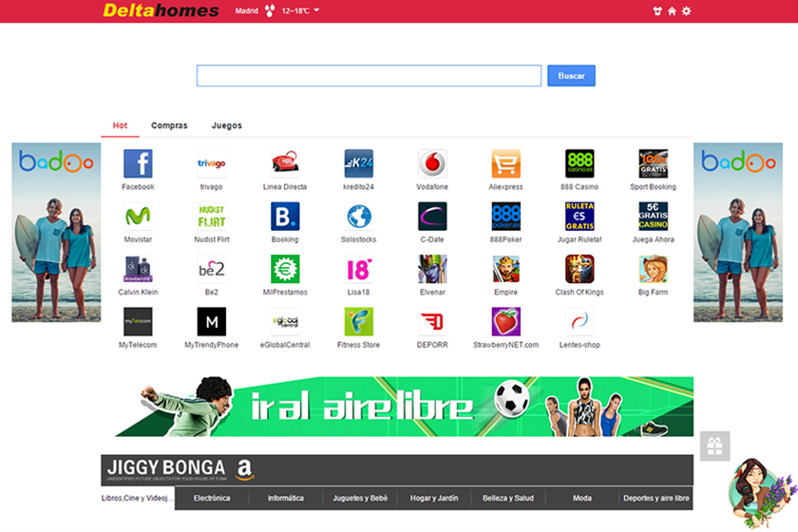
Task: Click the trivago site icon
Action: pyautogui.click(x=211, y=164)
